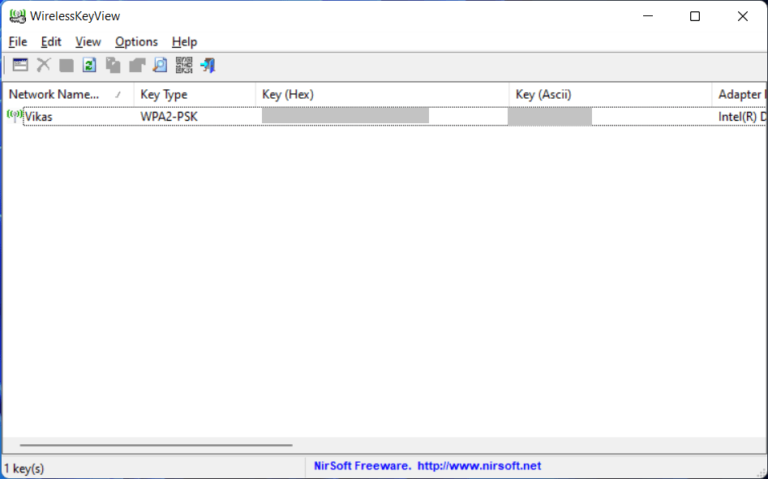768x479 pixels.
Task: Click the Exit door toolbar icon
Action: [208, 65]
